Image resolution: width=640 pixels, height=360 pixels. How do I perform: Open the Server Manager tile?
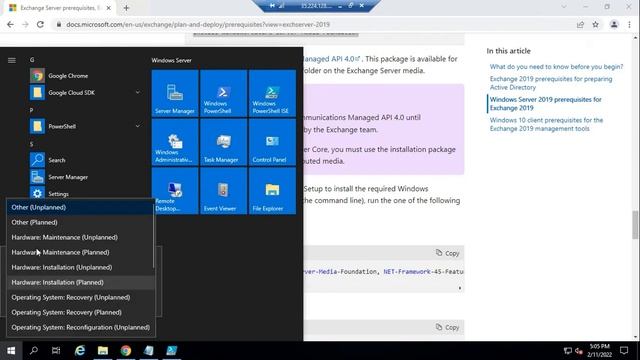point(175,93)
